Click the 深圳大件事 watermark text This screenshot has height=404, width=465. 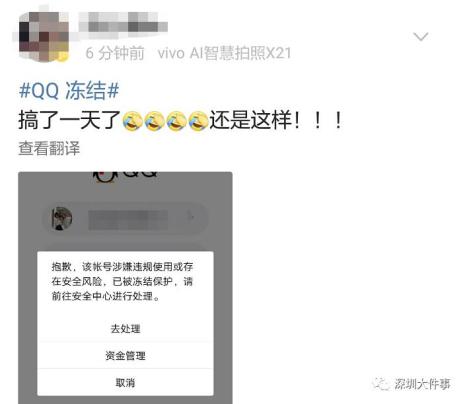point(422,384)
